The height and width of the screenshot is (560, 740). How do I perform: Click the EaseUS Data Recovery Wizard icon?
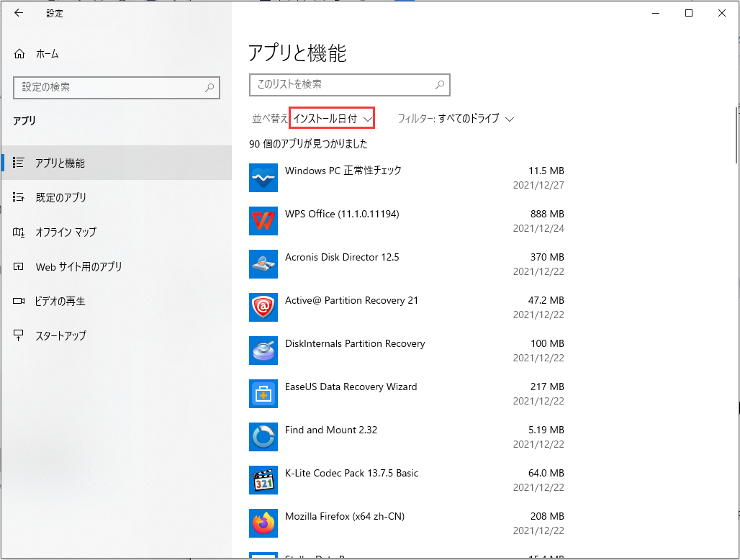coord(263,394)
